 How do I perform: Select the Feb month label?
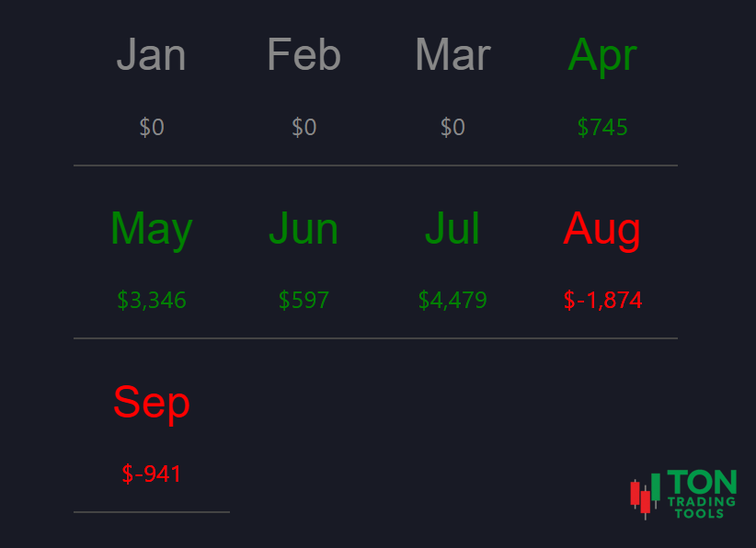pyautogui.click(x=304, y=55)
